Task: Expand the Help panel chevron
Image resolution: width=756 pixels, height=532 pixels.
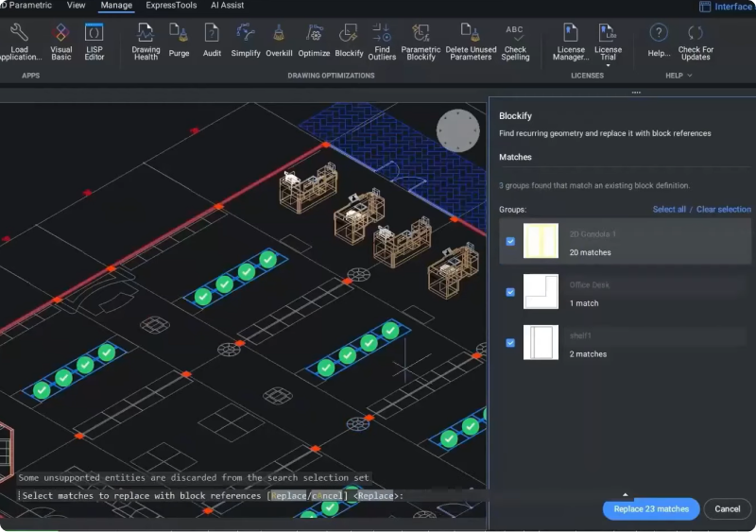Action: (690, 76)
